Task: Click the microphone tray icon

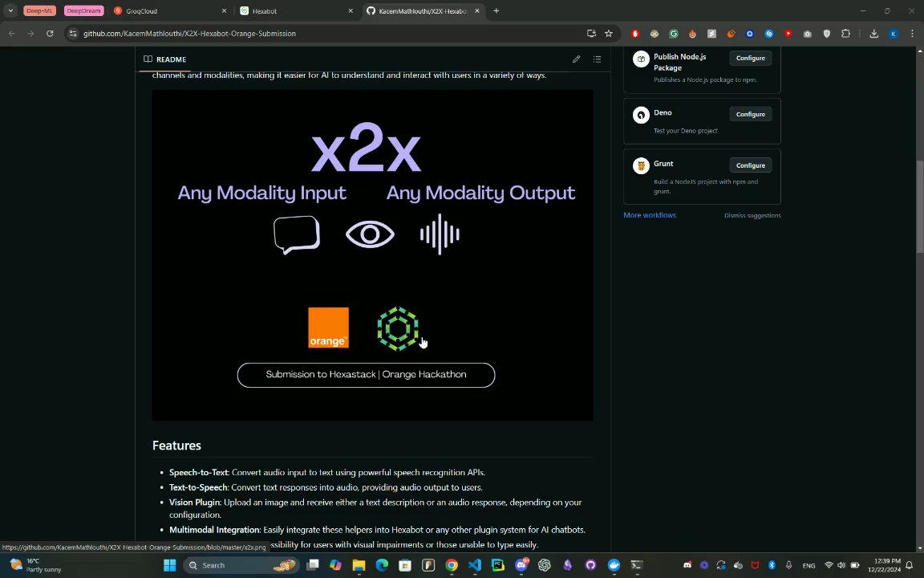Action: pos(788,565)
